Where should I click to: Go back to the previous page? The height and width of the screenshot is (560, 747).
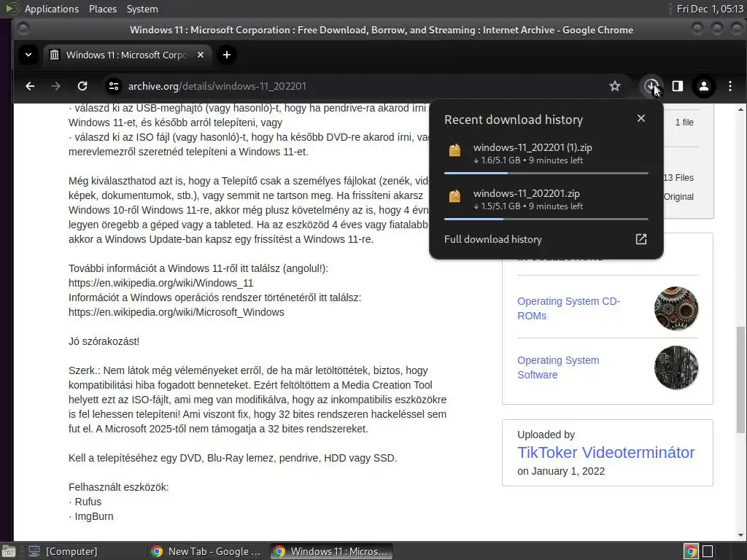[x=30, y=86]
